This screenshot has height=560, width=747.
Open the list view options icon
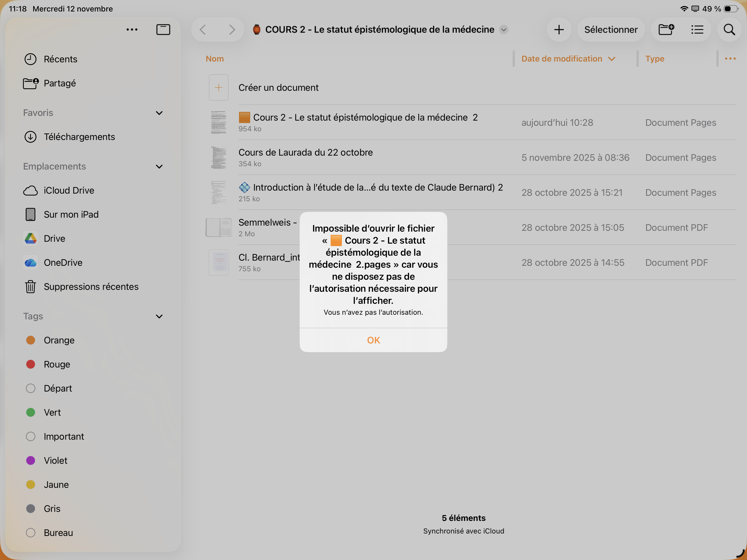coord(697,30)
